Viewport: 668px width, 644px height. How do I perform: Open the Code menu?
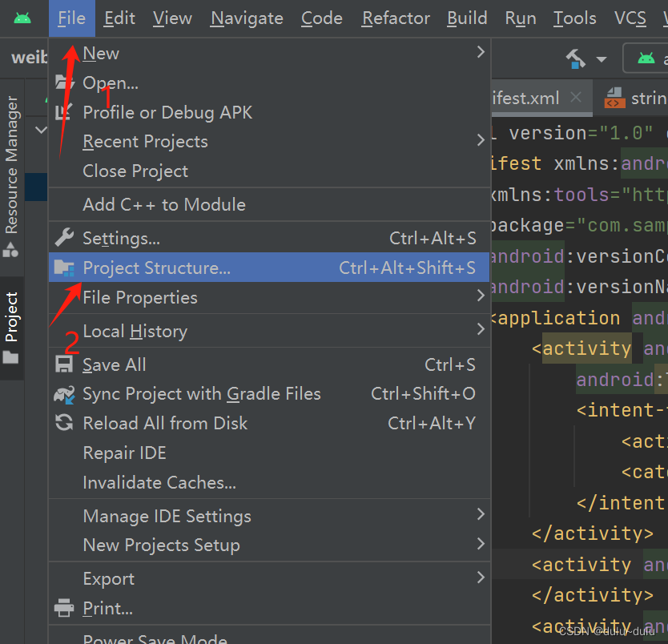coord(322,18)
